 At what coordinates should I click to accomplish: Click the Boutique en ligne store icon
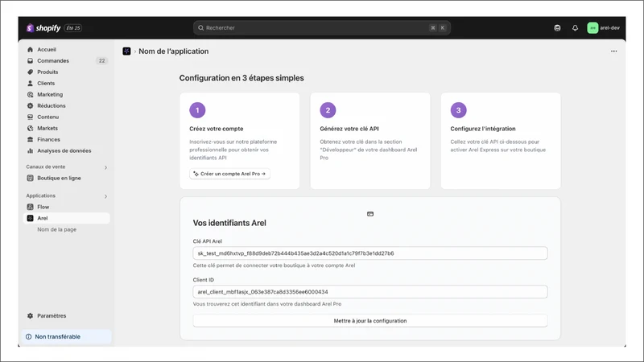[30, 178]
